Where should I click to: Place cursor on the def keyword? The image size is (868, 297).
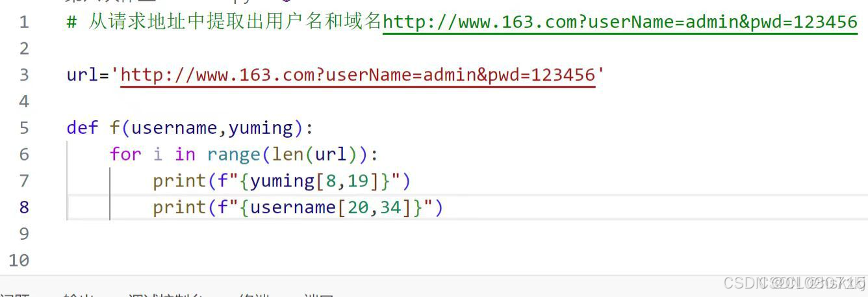[83, 127]
